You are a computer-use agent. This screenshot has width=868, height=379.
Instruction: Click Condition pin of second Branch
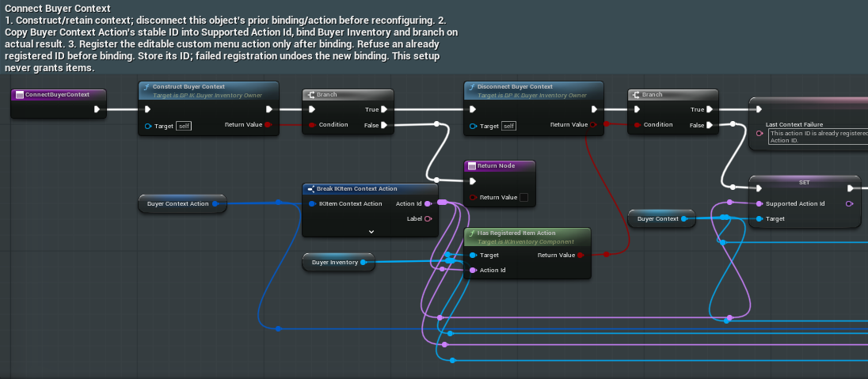[x=638, y=125]
